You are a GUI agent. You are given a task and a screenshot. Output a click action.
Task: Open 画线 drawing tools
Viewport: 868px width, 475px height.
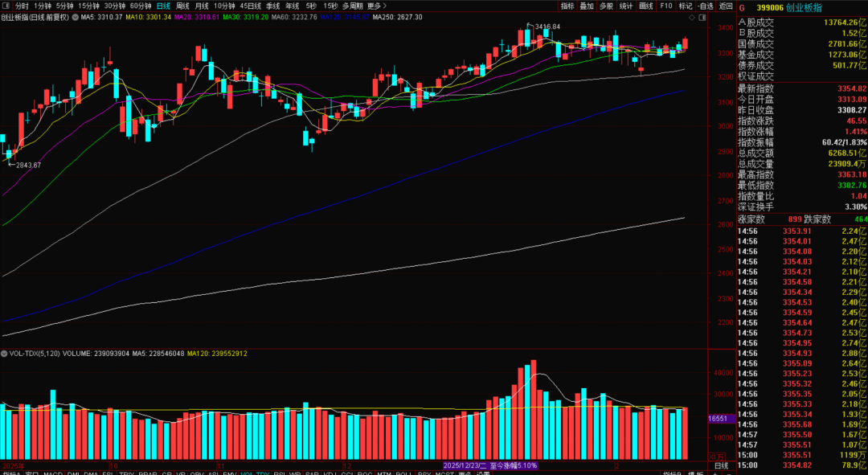coord(645,6)
